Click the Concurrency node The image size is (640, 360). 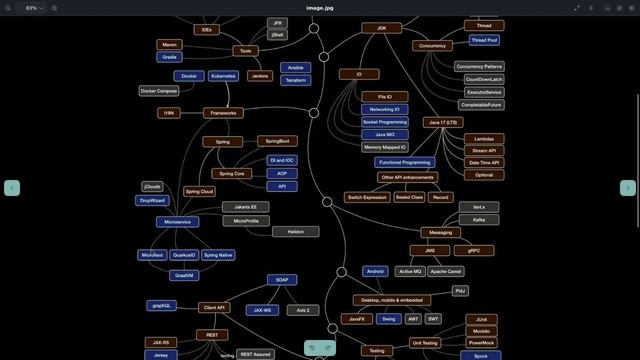pyautogui.click(x=432, y=46)
